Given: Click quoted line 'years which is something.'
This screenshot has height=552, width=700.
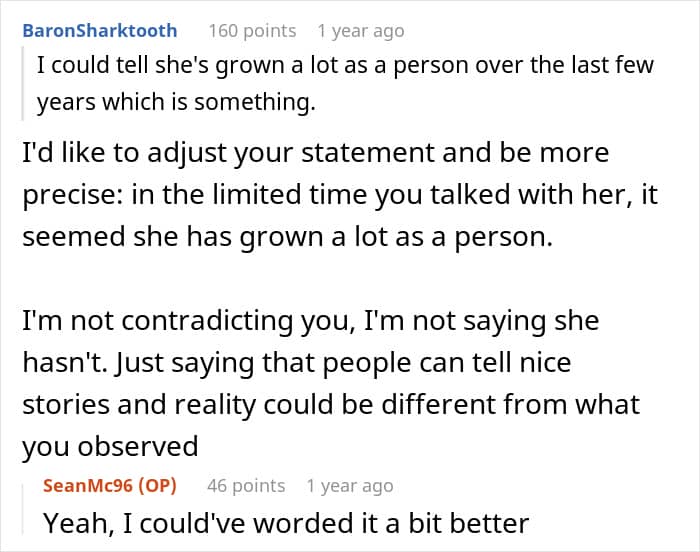Looking at the screenshot, I should (x=176, y=102).
